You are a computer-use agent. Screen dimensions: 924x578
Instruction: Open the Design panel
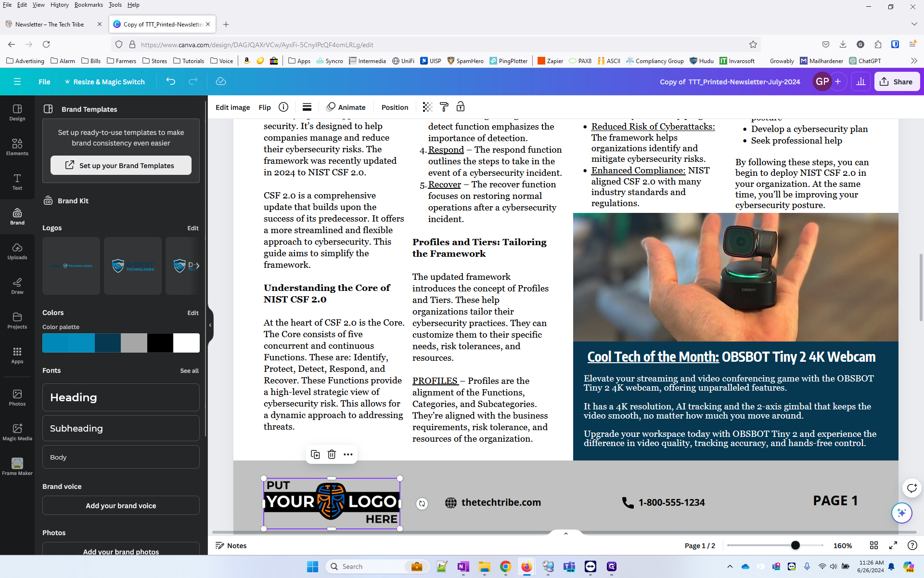point(17,113)
